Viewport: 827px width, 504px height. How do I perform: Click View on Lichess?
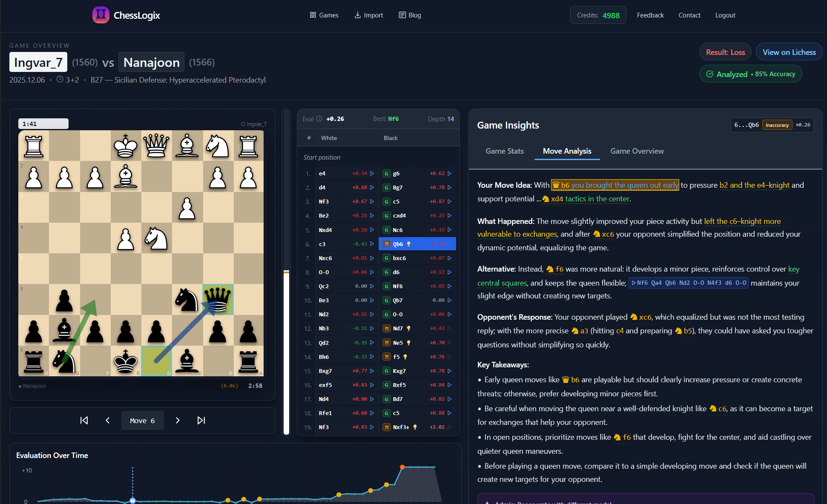coord(789,52)
